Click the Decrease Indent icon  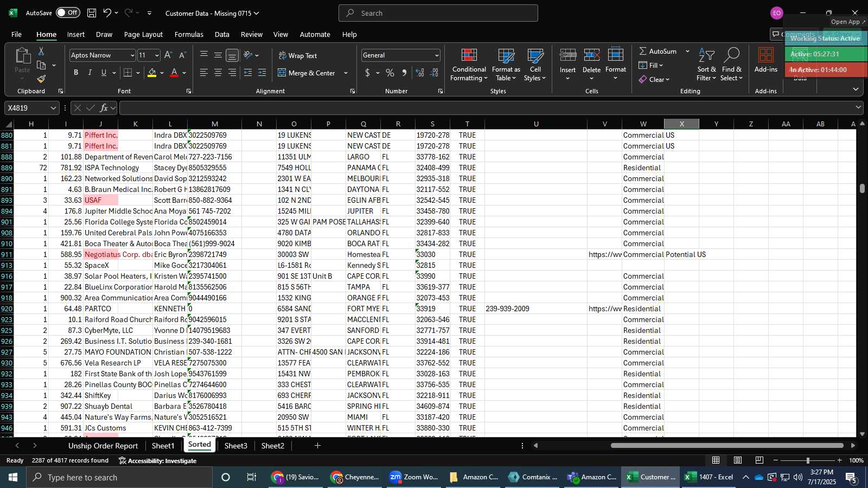click(248, 73)
